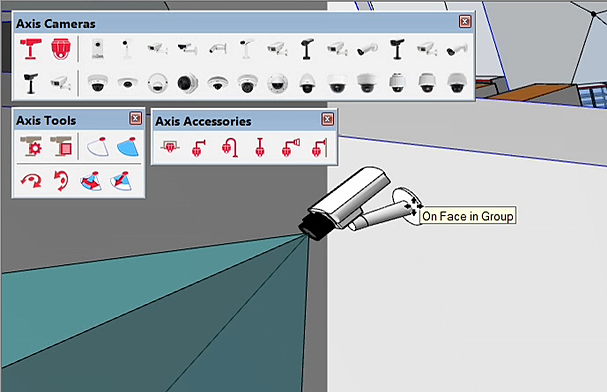The height and width of the screenshot is (392, 607).
Task: Click the 'On Face in Group' tooltip
Action: tap(468, 216)
